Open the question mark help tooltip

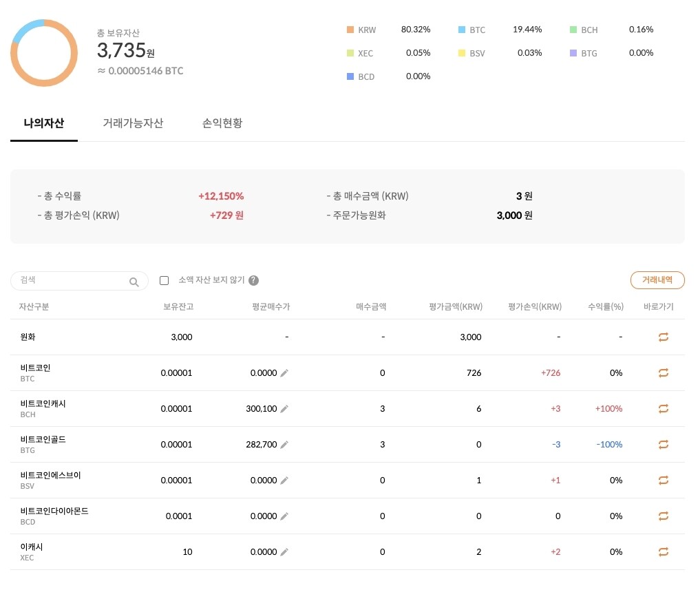(x=253, y=280)
